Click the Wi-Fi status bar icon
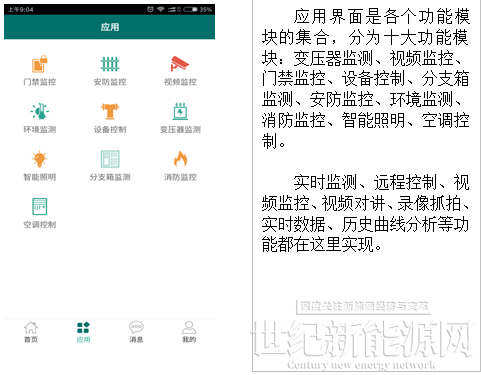 (161, 9)
